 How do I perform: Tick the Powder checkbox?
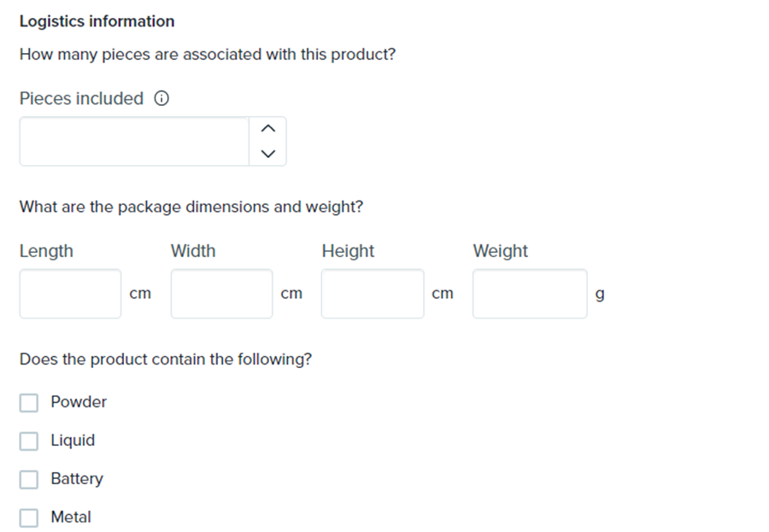pyautogui.click(x=29, y=402)
